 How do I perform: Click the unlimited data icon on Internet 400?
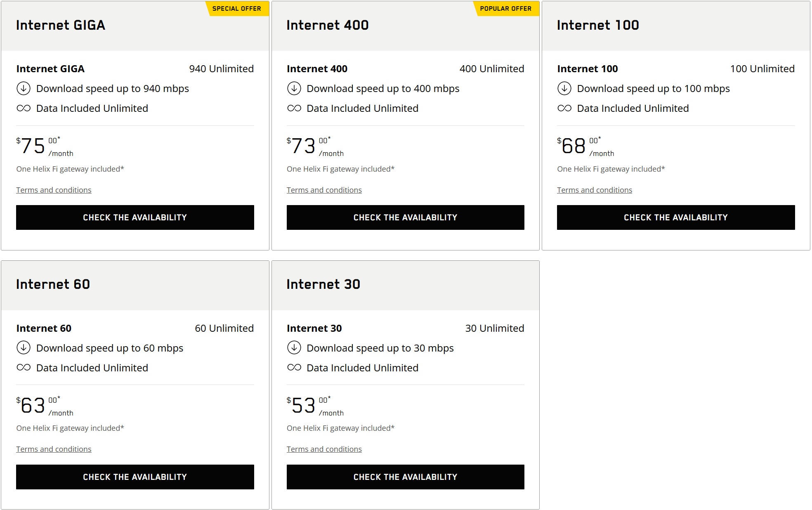[x=294, y=108]
